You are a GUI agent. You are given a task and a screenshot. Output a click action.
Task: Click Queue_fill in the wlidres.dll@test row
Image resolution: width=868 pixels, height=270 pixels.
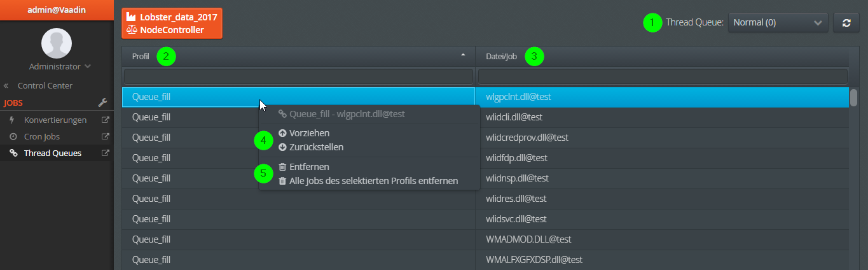point(151,199)
